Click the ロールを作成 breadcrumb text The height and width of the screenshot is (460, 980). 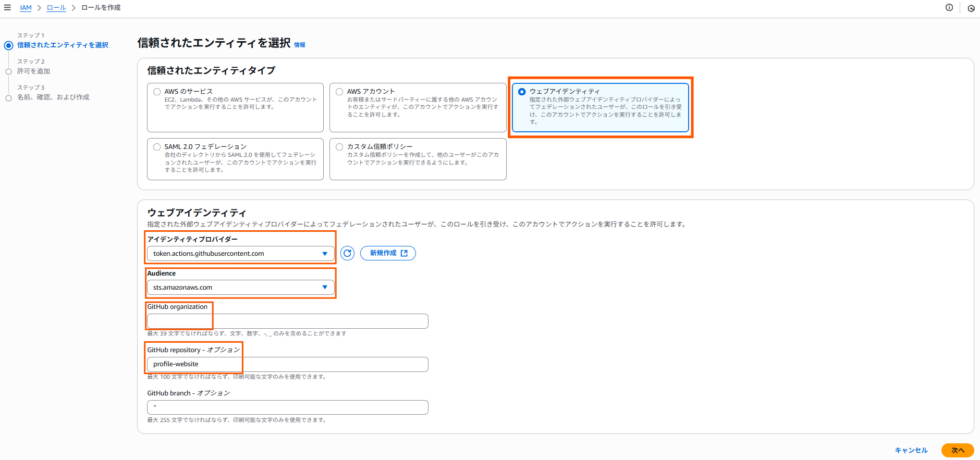[x=101, y=8]
